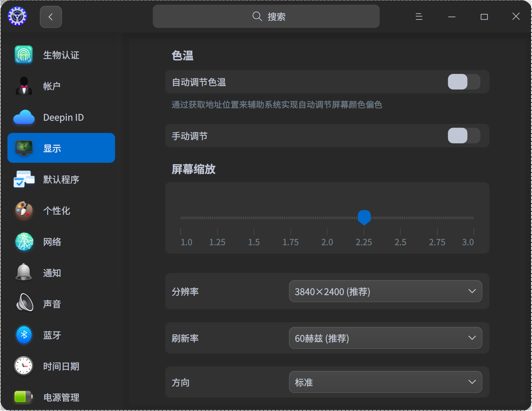
Task: Open the hamburger menu button
Action: (418, 16)
